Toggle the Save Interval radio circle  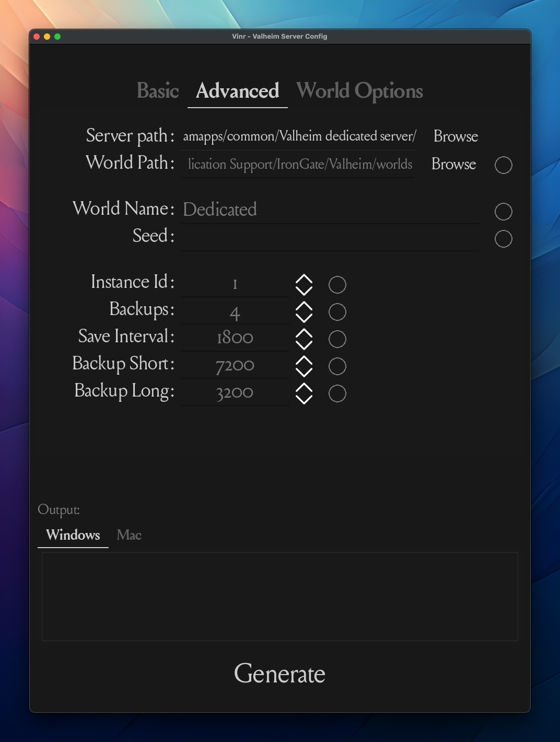337,339
